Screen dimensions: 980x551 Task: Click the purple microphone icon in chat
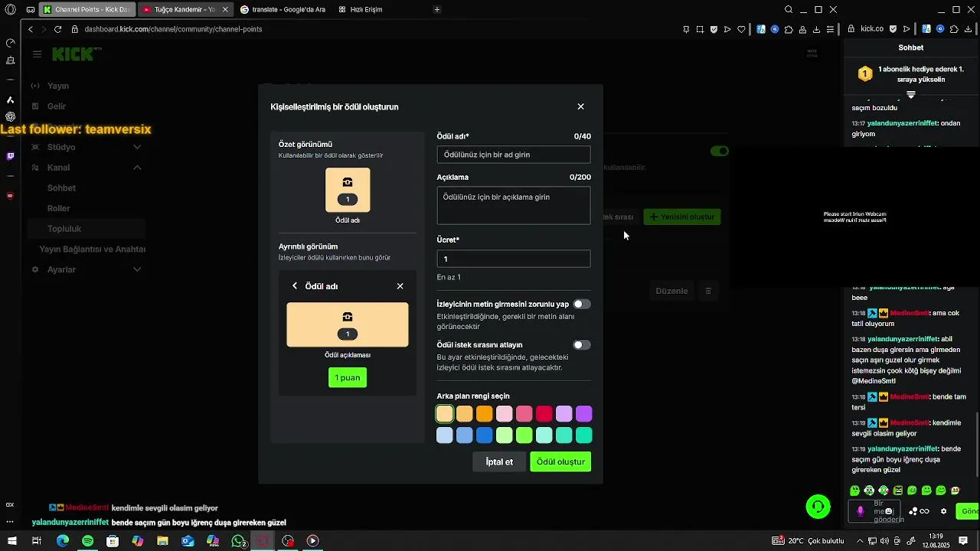[x=861, y=511]
